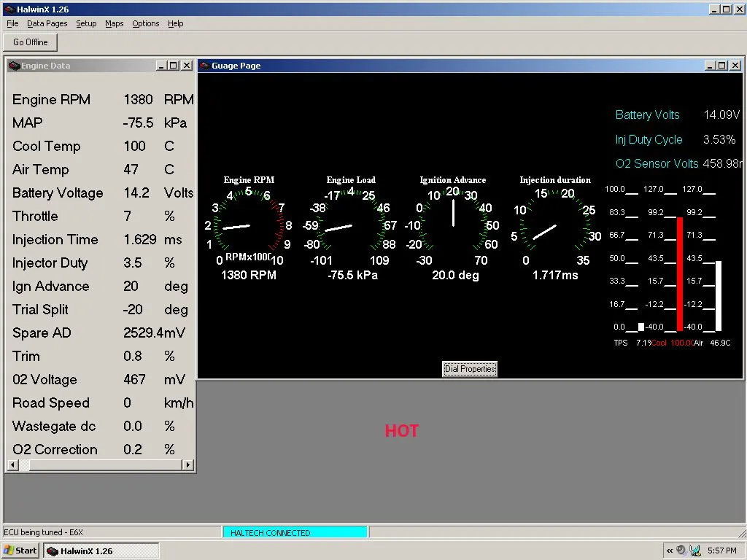Click the volume speaker icon in system tray

coord(681,551)
